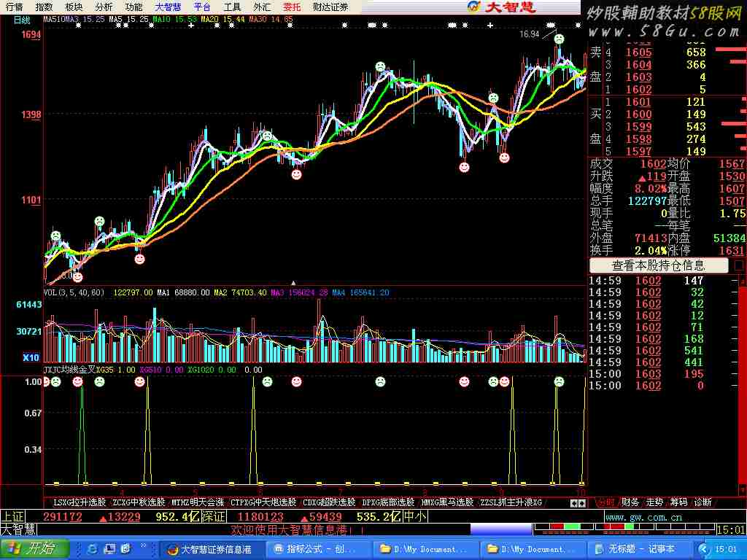747x560 pixels.
Task: Click the third quick launch icon beside Show Desktop
Action: 125,549
